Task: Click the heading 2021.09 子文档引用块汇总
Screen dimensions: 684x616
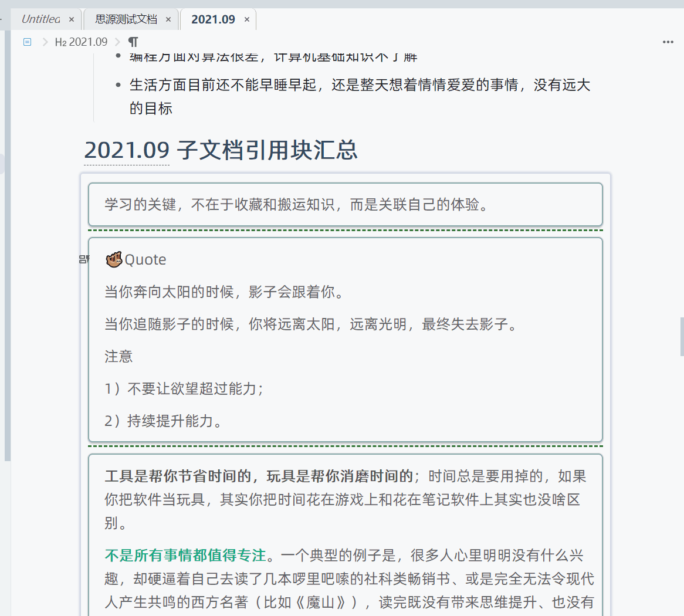Action: point(222,151)
